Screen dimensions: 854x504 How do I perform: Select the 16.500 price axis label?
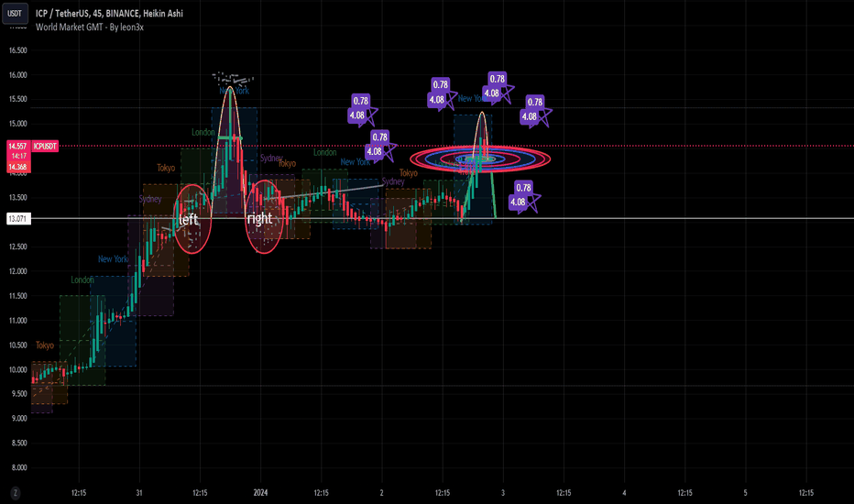17,50
